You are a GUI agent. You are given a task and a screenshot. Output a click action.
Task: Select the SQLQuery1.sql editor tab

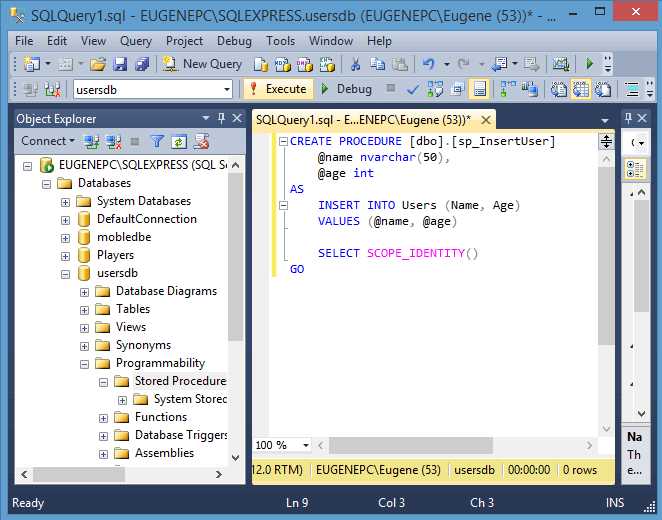pyautogui.click(x=362, y=119)
